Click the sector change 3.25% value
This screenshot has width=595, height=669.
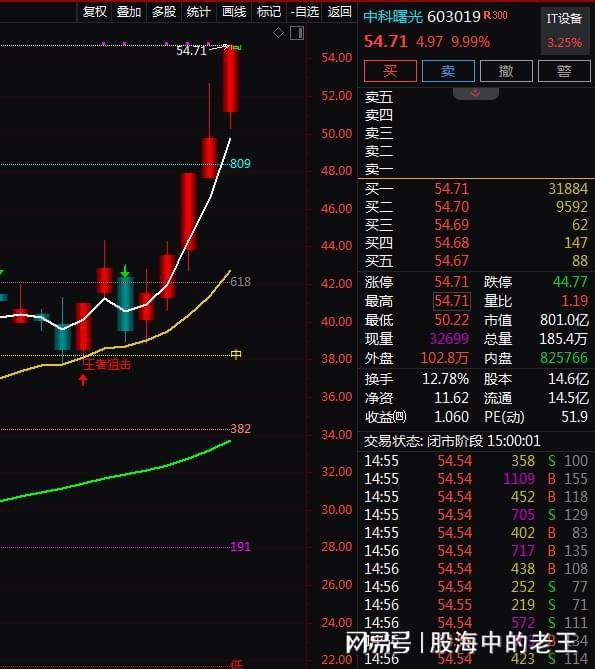click(565, 42)
